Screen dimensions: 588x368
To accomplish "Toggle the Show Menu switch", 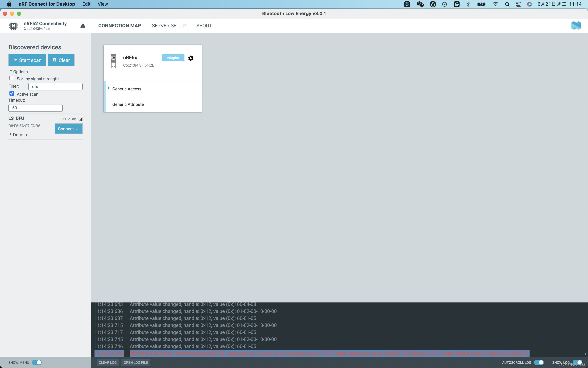I will tap(37, 362).
